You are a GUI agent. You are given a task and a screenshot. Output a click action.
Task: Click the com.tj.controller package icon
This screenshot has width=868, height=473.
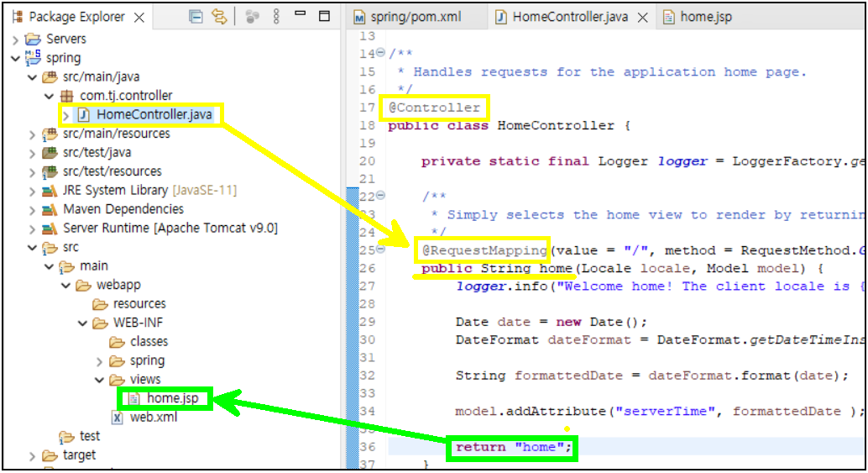66,96
